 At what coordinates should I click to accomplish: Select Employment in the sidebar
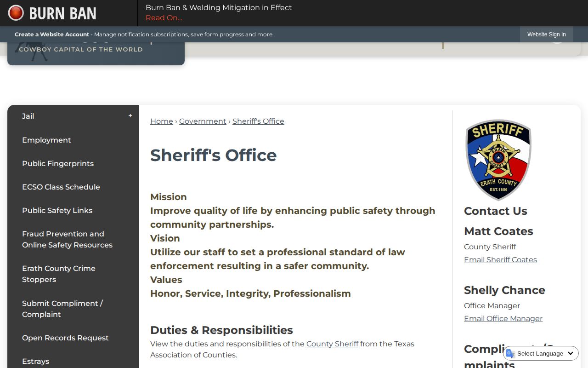point(46,140)
